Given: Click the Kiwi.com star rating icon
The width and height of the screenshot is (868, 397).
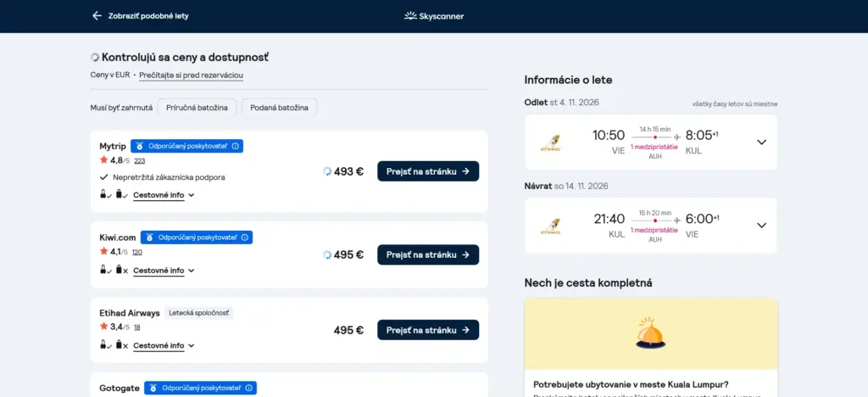Looking at the screenshot, I should (x=103, y=251).
